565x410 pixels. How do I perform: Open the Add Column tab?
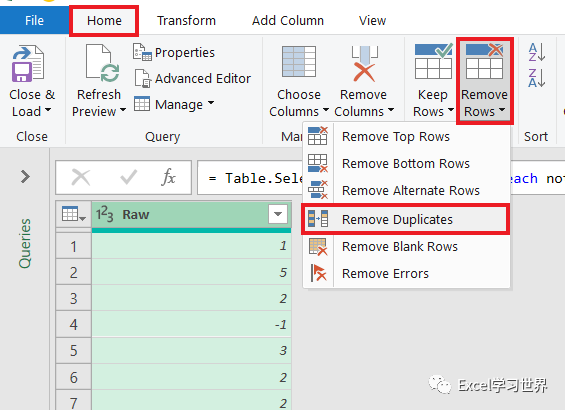point(288,21)
